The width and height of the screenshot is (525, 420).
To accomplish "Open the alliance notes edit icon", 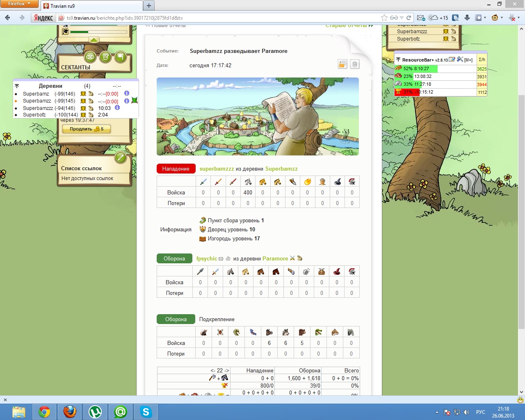I will point(105,57).
